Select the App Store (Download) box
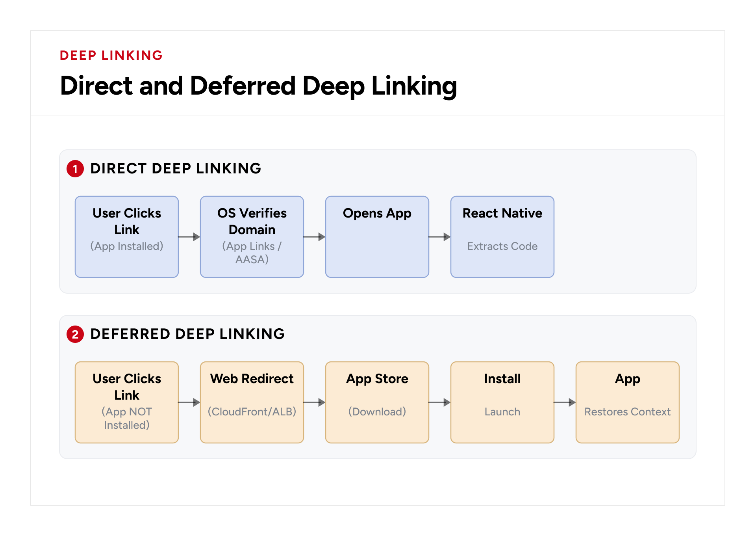This screenshot has height=536, width=756. [377, 402]
